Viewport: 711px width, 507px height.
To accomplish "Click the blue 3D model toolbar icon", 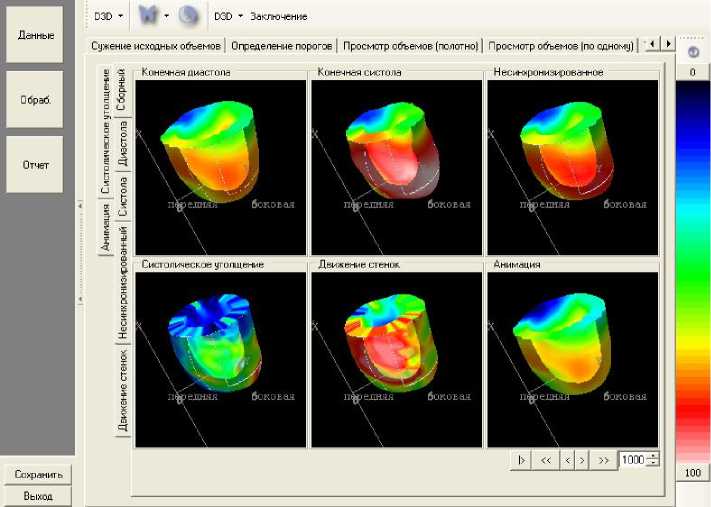I will point(148,15).
